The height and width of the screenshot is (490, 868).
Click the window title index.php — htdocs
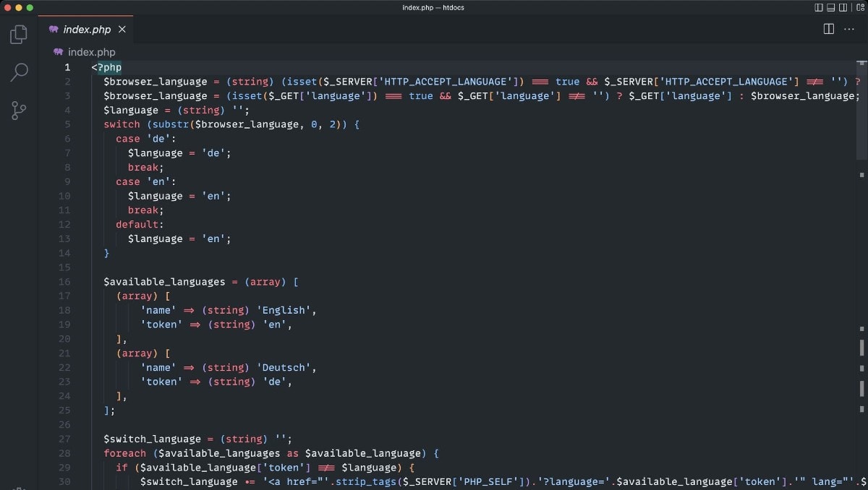434,7
